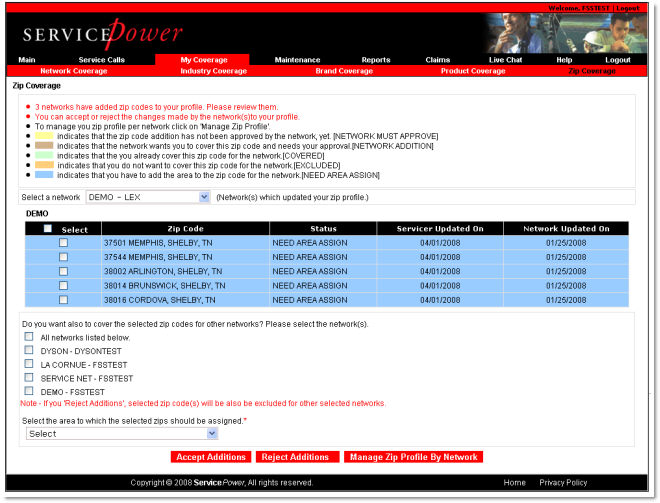
Task: Open the Reports tab
Action: coord(375,60)
